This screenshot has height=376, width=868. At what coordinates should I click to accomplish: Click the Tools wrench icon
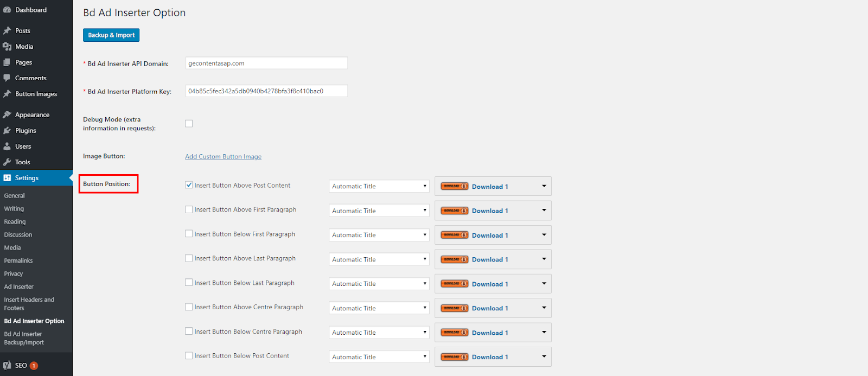click(7, 162)
